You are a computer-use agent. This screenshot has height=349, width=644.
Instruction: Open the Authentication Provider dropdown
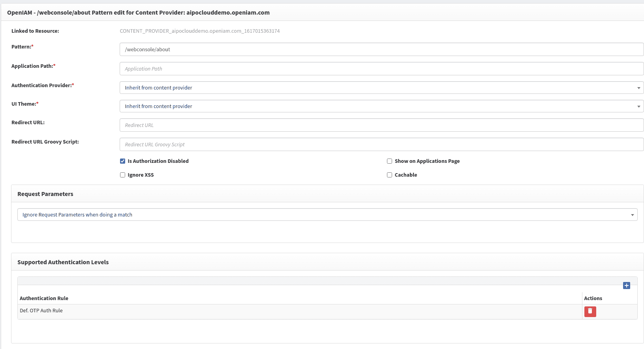381,88
